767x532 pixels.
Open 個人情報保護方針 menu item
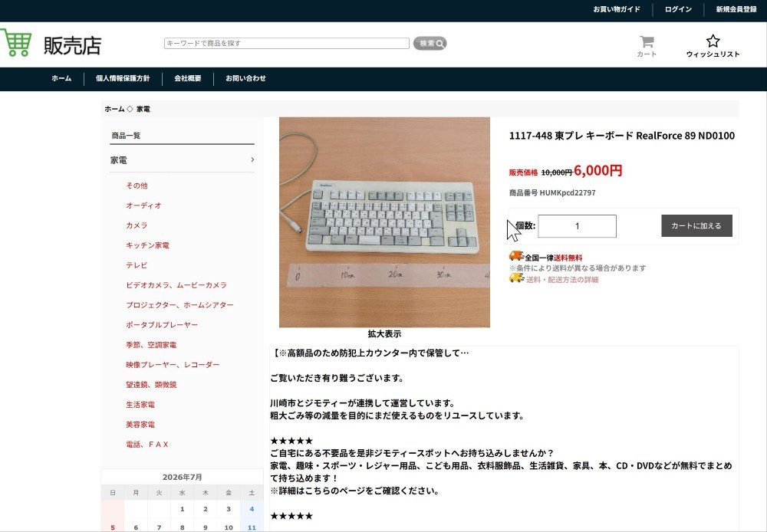(123, 78)
